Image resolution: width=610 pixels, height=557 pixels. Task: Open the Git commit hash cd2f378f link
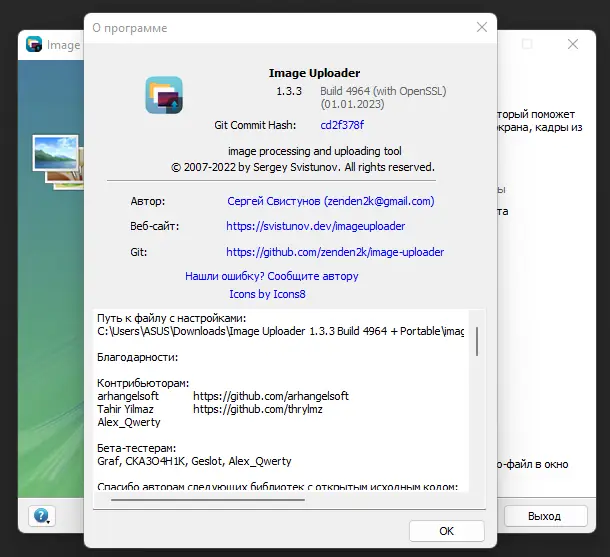coord(342,125)
